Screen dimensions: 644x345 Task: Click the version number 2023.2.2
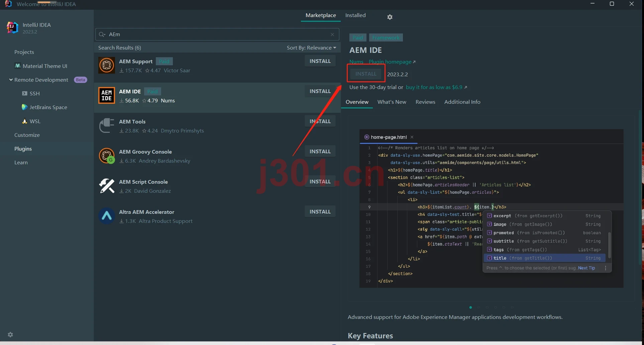(398, 74)
